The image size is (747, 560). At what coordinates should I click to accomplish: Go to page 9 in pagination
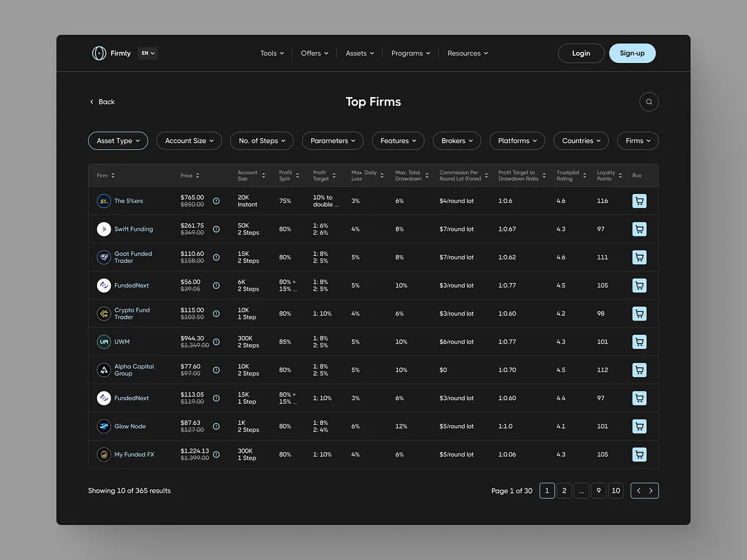[x=598, y=490]
